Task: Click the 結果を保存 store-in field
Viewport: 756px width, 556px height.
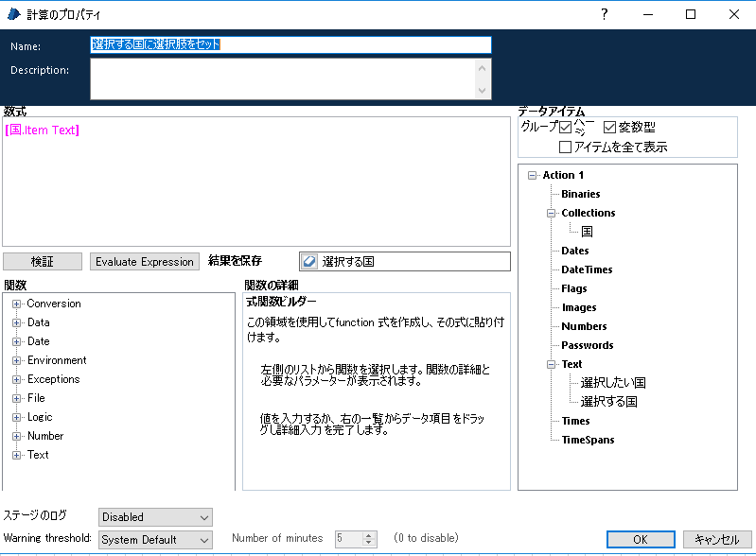Action: pyautogui.click(x=405, y=262)
